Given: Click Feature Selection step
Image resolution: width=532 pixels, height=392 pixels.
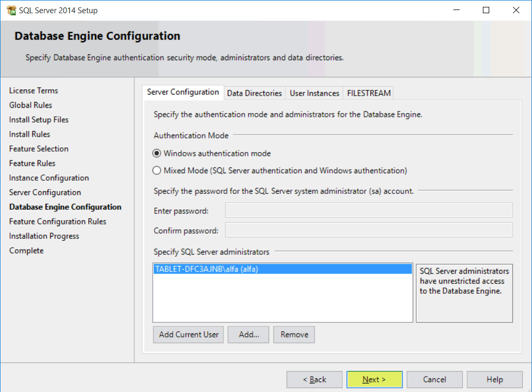Looking at the screenshot, I should pos(39,148).
